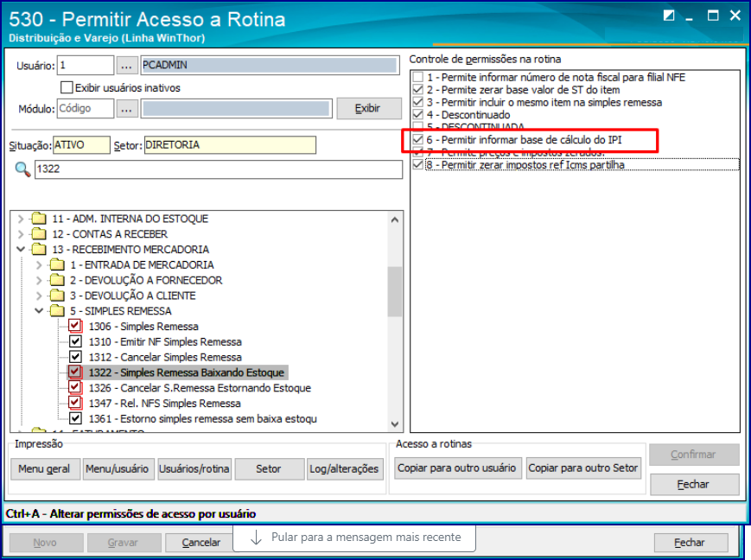Toggle Exibir usuários inativos checkbox
The image size is (751, 560).
click(67, 87)
